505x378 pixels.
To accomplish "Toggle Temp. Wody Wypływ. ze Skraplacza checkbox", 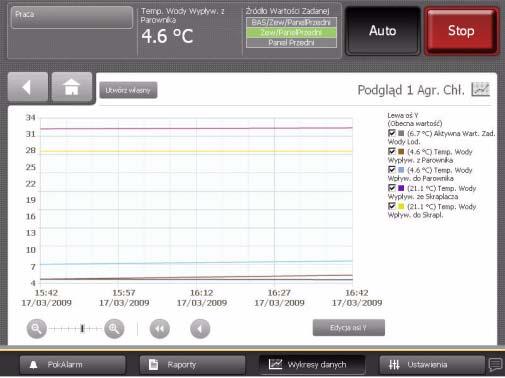I will (392, 188).
